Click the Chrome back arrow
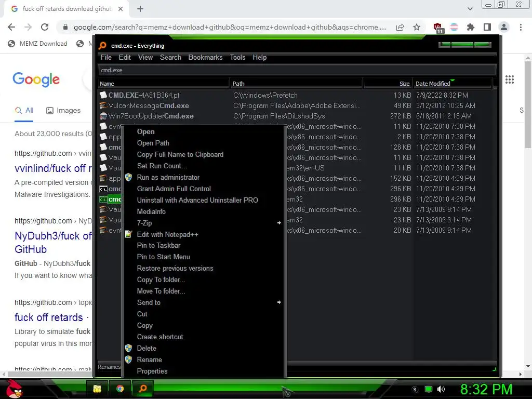Image resolution: width=532 pixels, height=399 pixels. 11,27
